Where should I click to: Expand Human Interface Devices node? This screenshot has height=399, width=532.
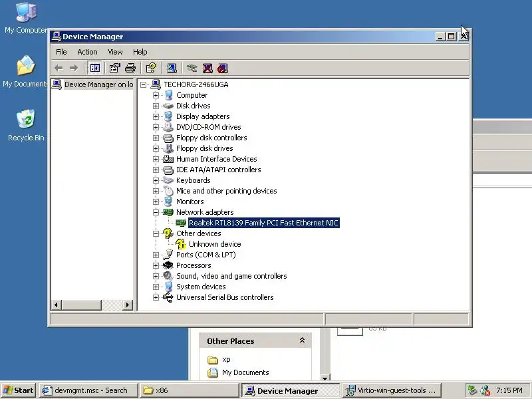[x=156, y=159]
